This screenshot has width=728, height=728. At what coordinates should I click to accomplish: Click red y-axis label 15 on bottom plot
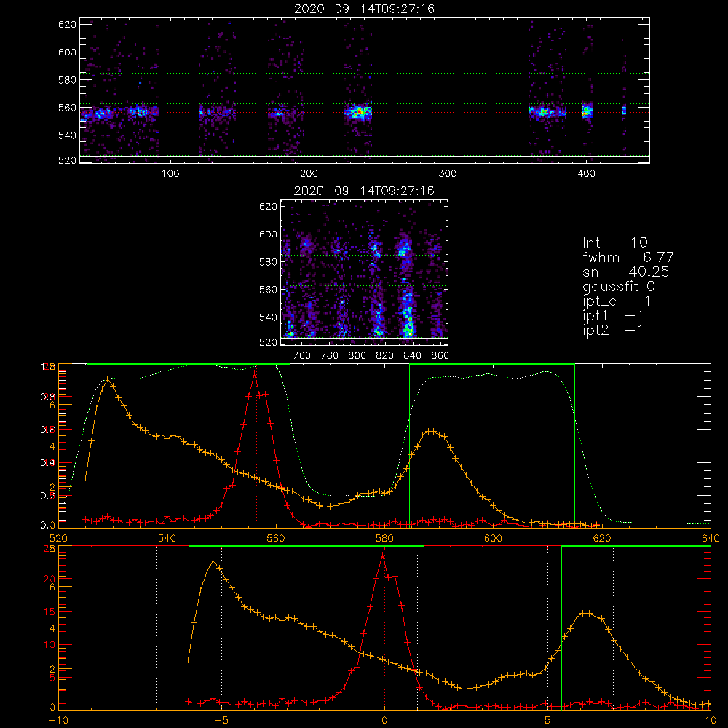coord(50,612)
